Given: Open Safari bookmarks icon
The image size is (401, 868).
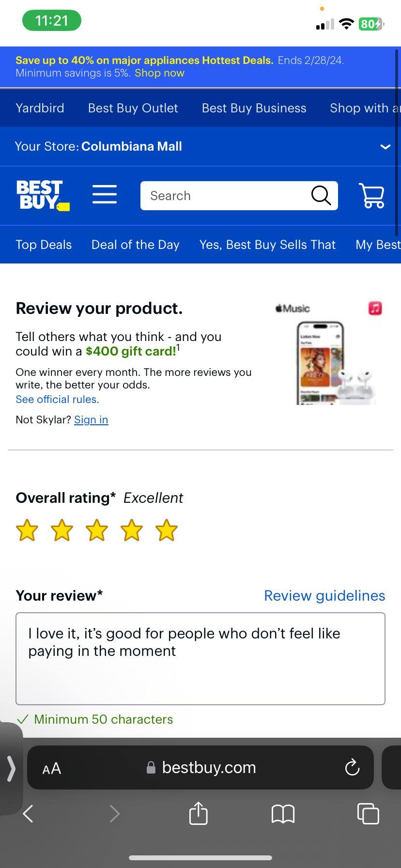Looking at the screenshot, I should click(x=283, y=814).
